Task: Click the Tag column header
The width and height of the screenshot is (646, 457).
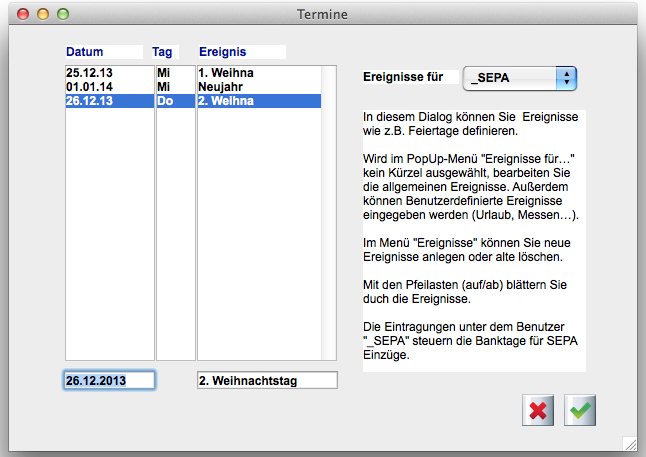Action: (162, 51)
